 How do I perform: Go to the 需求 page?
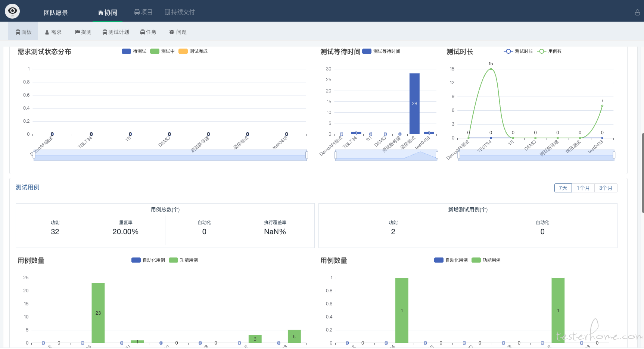point(53,32)
